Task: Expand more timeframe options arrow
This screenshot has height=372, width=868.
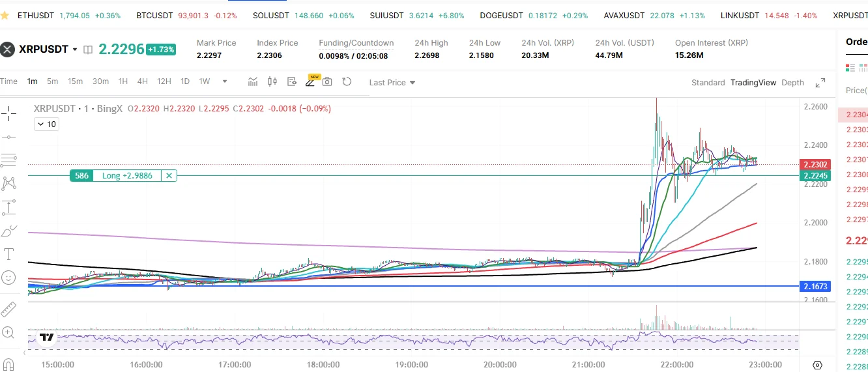Action: [225, 81]
